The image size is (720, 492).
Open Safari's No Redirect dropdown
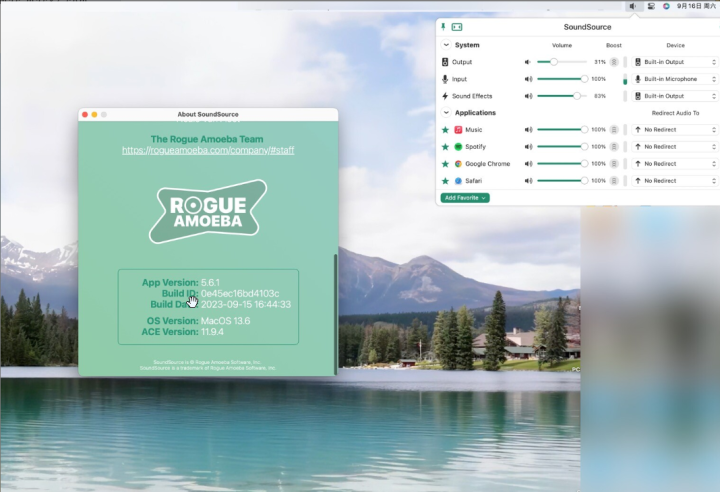tap(675, 181)
